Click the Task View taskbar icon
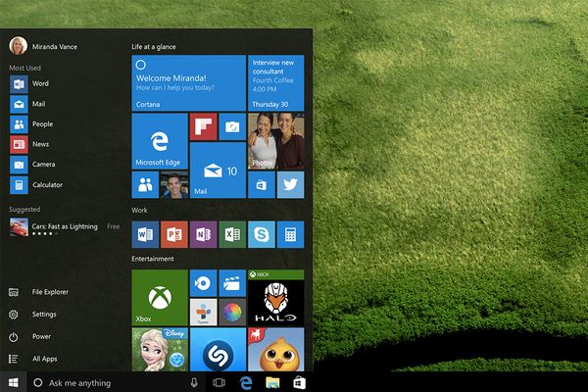Viewport: 588px width, 392px height. (219, 381)
